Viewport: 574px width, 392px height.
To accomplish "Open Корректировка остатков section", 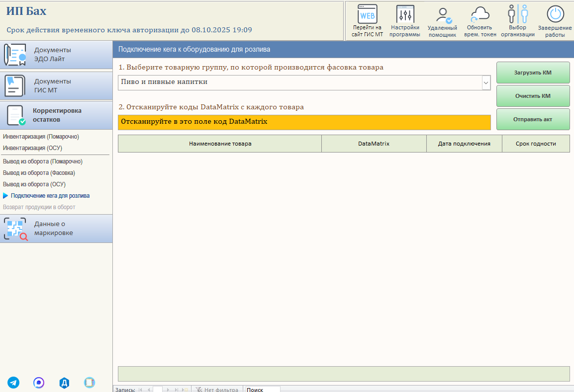I will point(56,116).
